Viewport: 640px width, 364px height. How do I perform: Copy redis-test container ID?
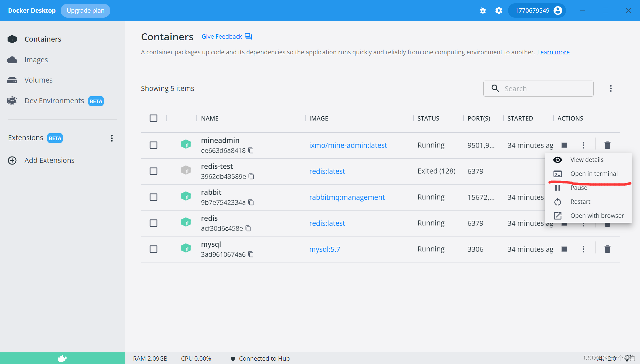(x=251, y=177)
